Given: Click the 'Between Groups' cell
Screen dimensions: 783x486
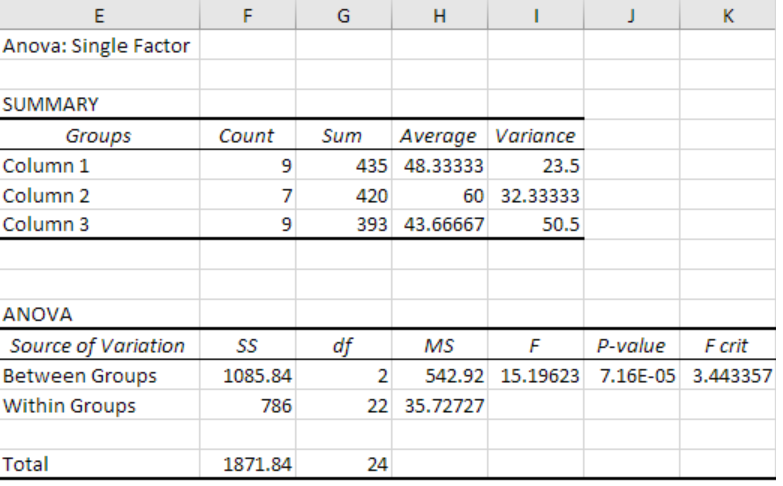Looking at the screenshot, I should [99, 375].
